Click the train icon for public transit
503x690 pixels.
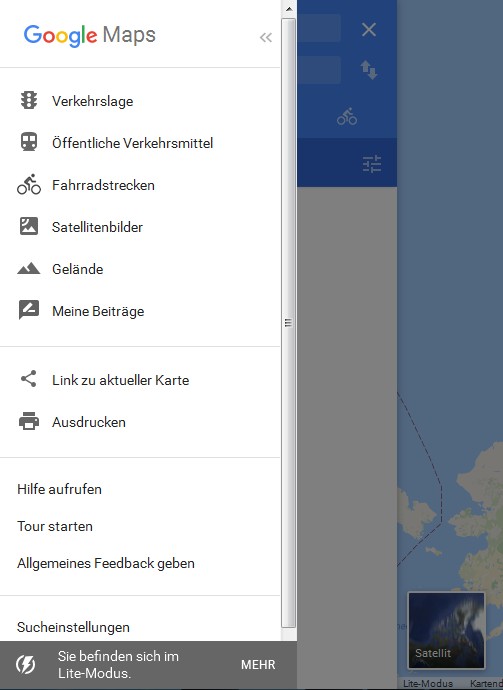tap(29, 142)
